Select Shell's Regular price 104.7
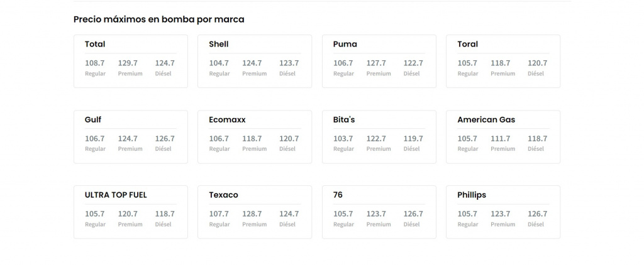The width and height of the screenshot is (644, 265). (219, 63)
